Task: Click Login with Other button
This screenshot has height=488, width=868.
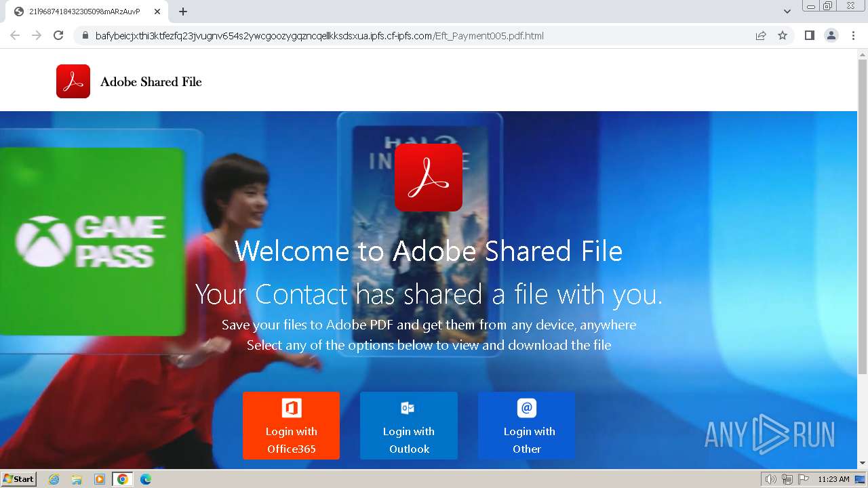Action: (x=527, y=426)
